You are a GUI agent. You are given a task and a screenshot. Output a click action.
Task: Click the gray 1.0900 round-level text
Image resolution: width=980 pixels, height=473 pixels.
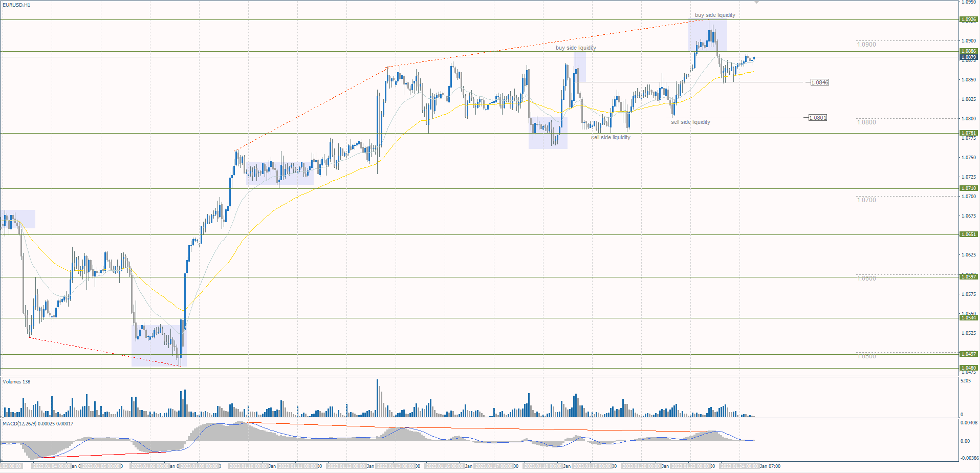tap(866, 45)
